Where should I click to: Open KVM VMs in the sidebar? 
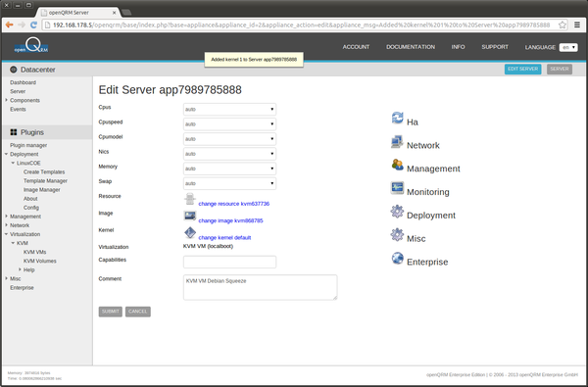[x=34, y=252]
